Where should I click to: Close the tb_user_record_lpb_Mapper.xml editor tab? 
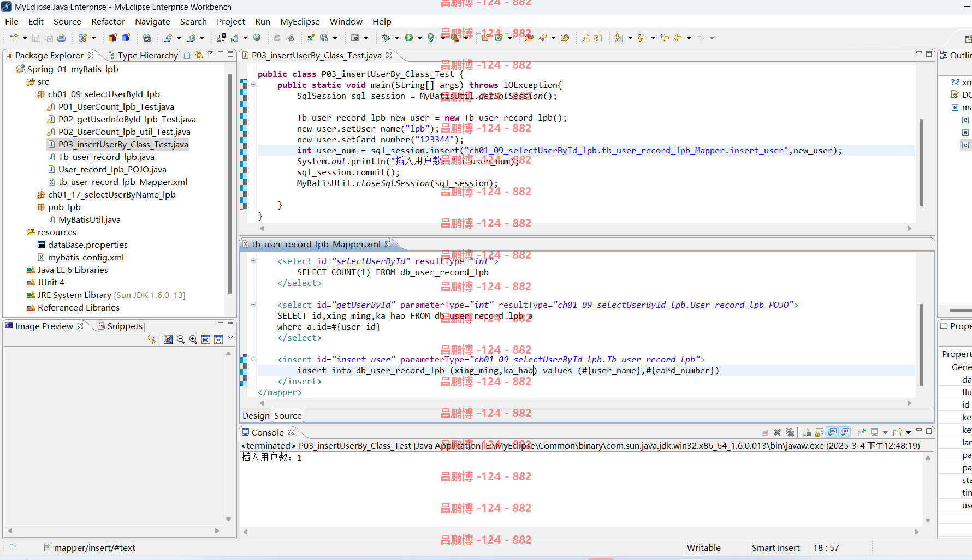[x=388, y=244]
